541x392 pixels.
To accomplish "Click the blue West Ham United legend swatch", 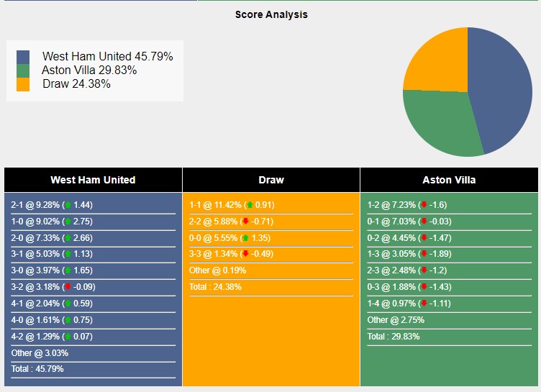I will click(23, 57).
